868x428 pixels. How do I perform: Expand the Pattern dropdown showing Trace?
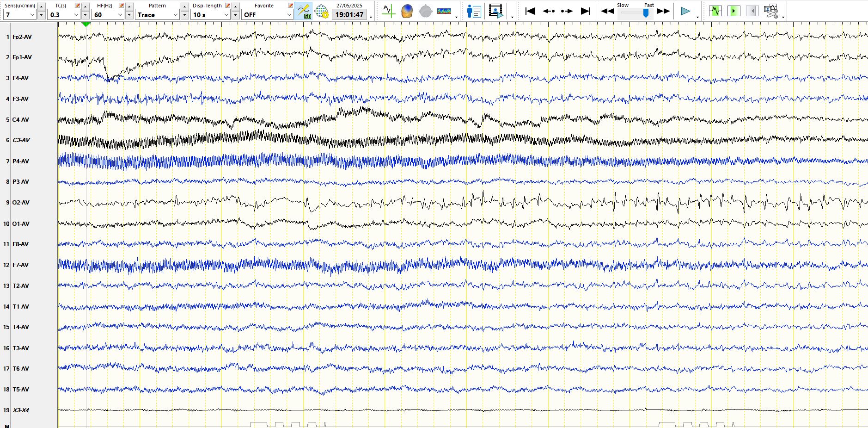tap(175, 15)
